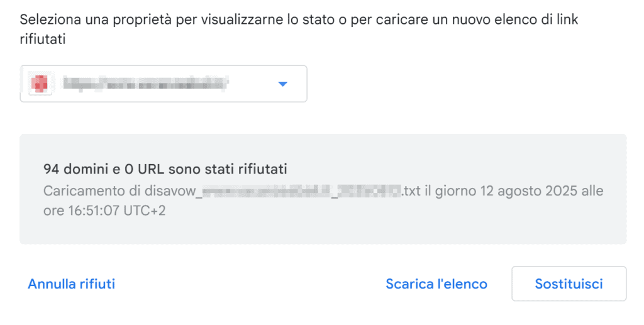Download the list with Scarica l'elenco
Screen dimensions: 644x325
pos(436,284)
